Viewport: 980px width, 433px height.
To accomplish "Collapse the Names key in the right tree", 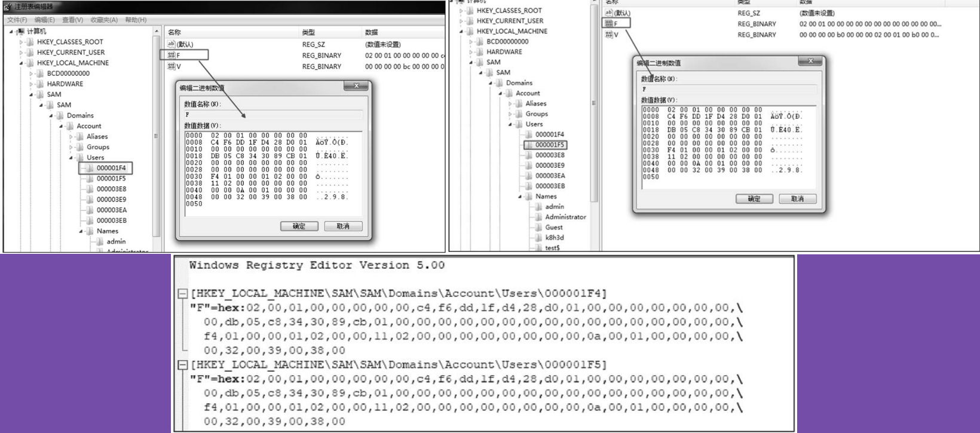I will pos(520,196).
